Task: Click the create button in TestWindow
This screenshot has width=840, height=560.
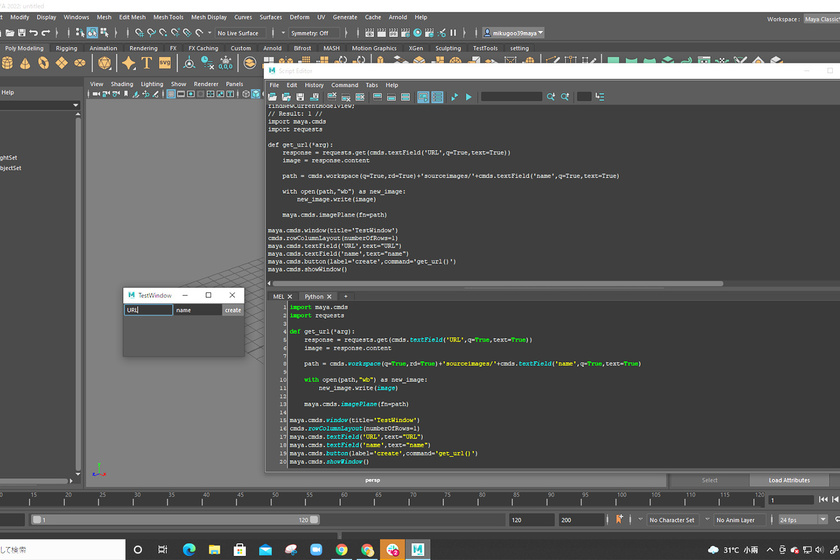Action: tap(232, 310)
